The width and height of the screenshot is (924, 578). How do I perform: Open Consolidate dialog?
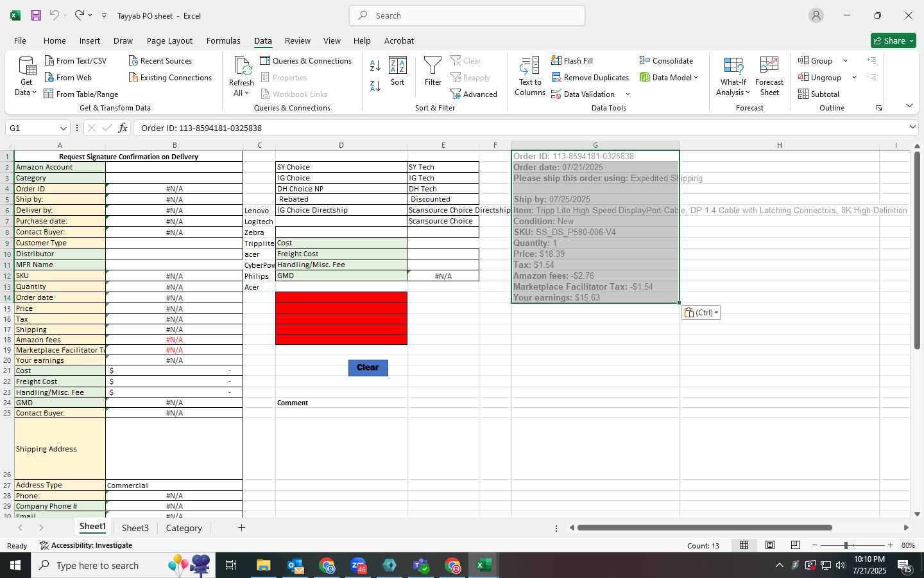[666, 60]
